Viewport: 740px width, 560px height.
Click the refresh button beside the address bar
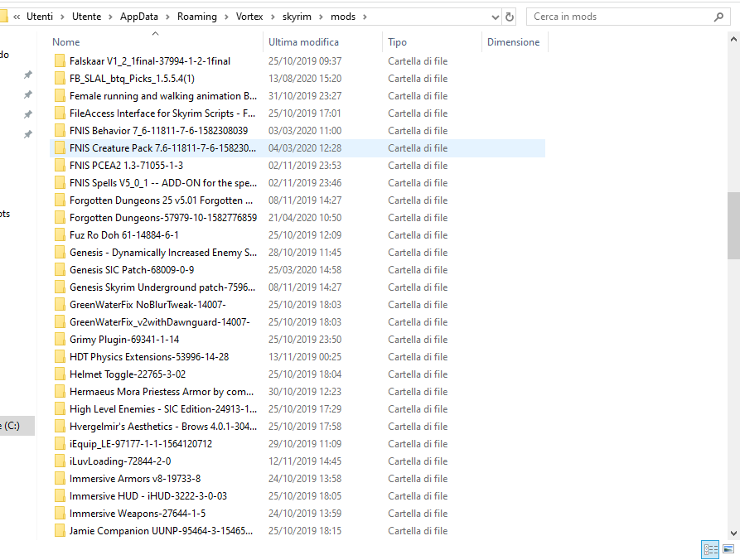coord(510,17)
